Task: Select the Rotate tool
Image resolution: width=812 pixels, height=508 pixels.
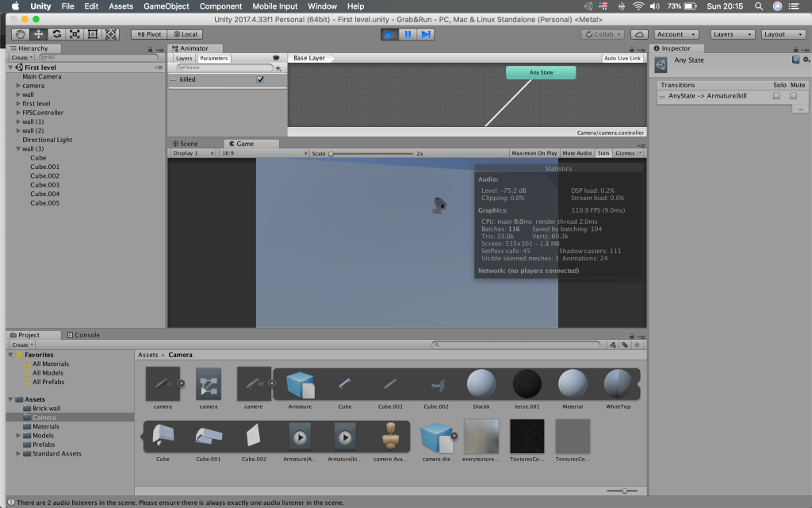Action: click(57, 34)
